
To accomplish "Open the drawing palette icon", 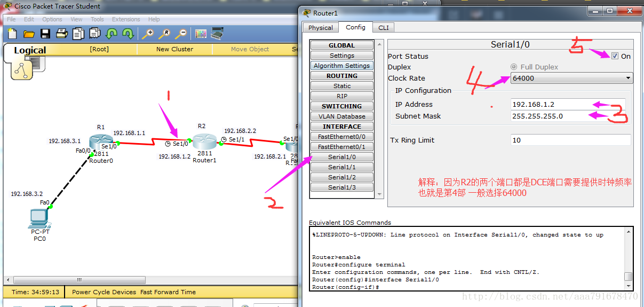I will click(x=201, y=34).
